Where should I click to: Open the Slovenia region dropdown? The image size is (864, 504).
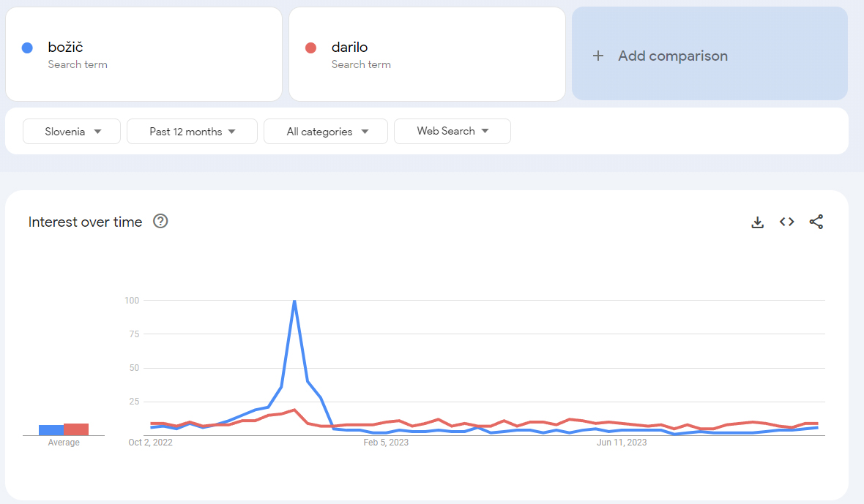point(72,132)
